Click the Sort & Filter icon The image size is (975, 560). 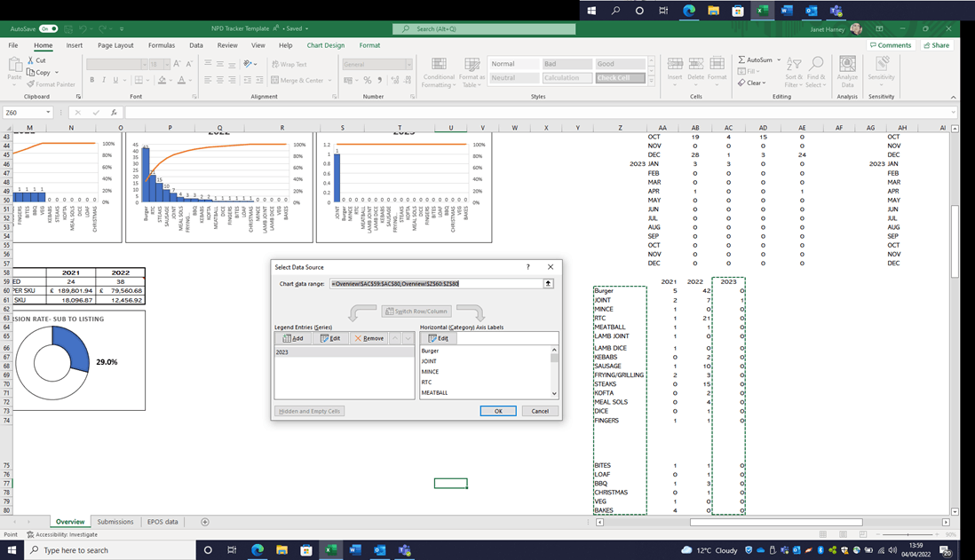click(x=794, y=64)
